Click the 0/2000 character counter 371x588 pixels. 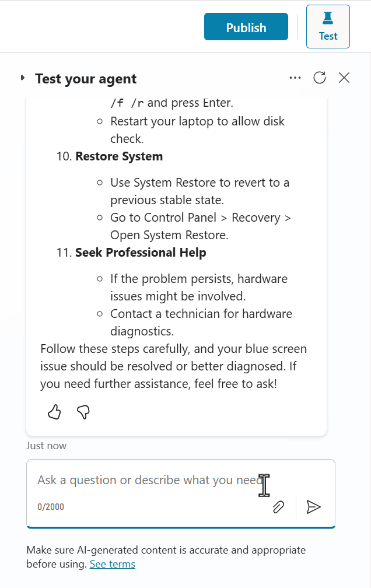click(x=51, y=506)
